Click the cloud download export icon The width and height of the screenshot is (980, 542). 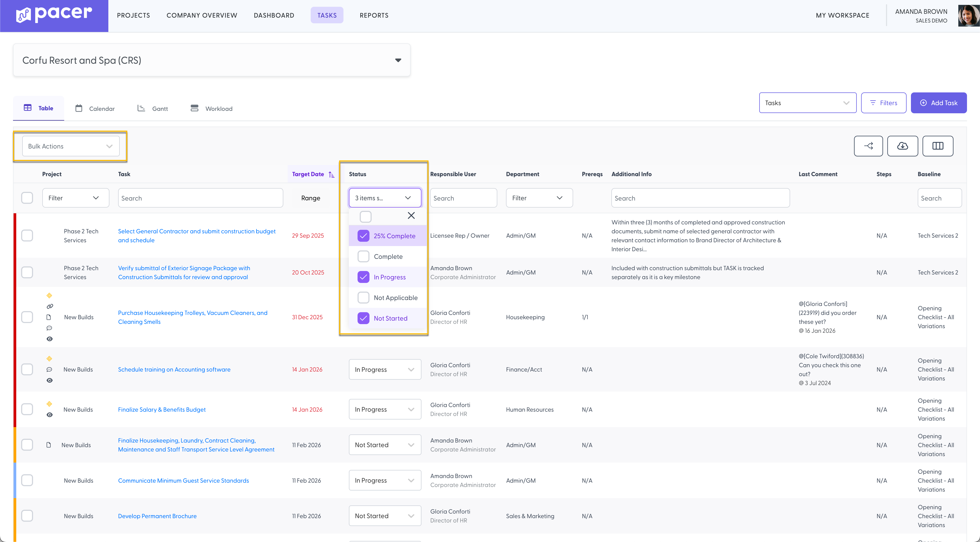click(902, 146)
